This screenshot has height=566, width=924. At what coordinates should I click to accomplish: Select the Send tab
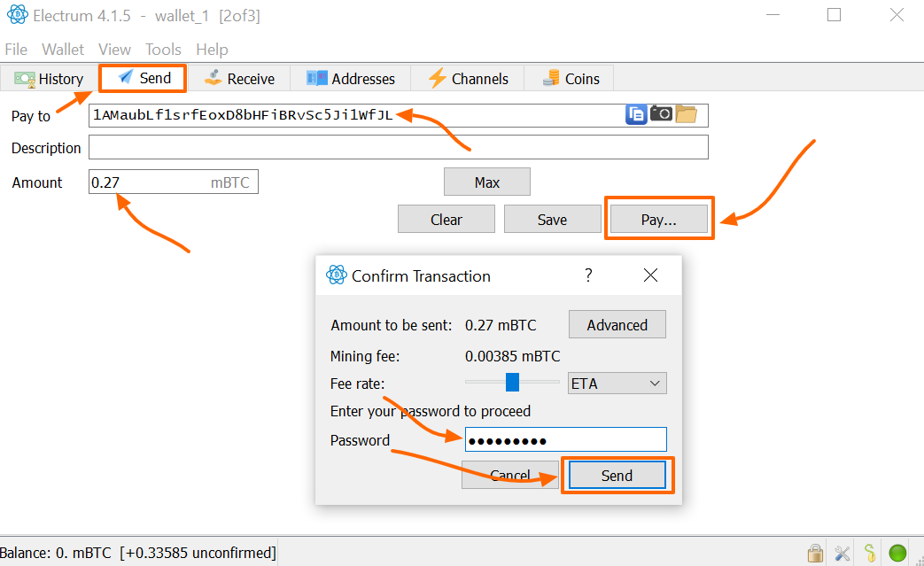tap(144, 78)
